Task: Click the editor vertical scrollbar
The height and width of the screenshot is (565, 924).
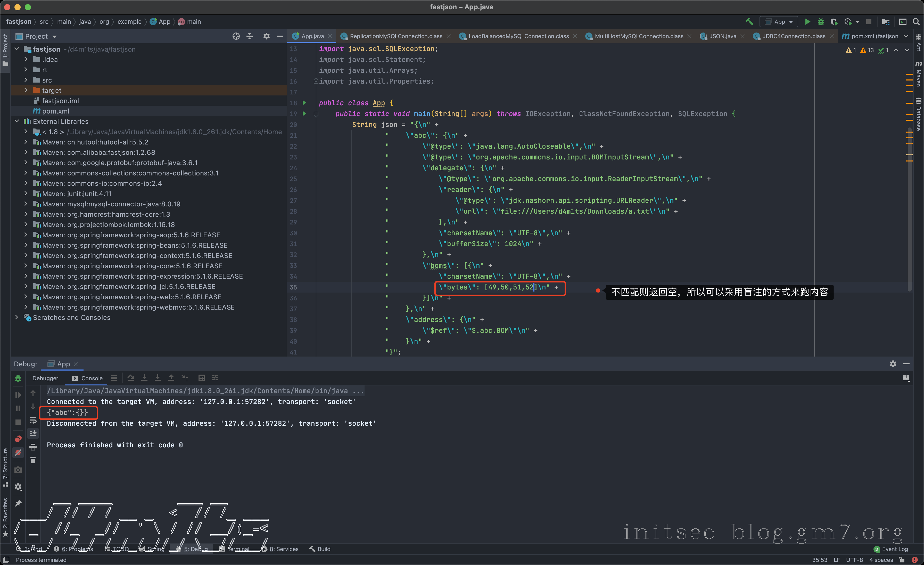Action: pyautogui.click(x=909, y=210)
